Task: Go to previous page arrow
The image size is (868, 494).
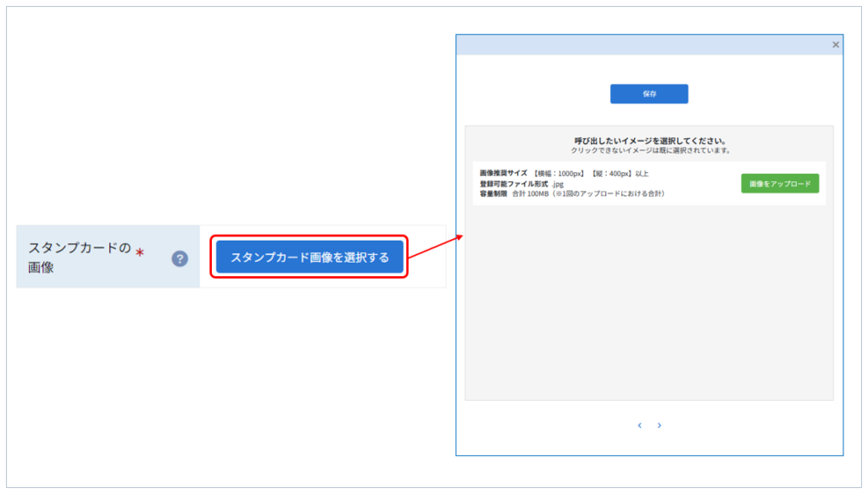Action: click(639, 425)
